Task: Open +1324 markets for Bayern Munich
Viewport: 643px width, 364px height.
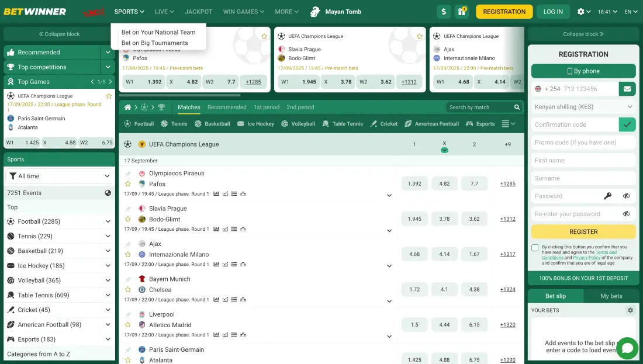Action: pyautogui.click(x=507, y=289)
